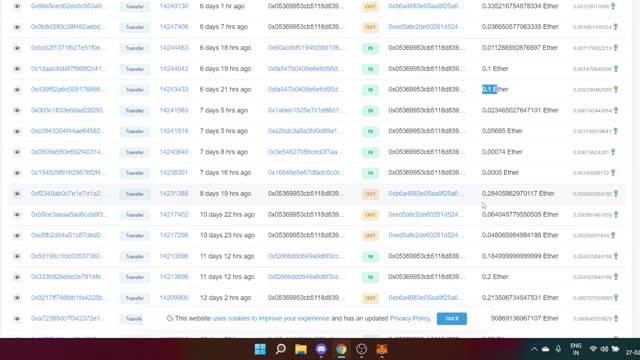Open Discord from the taskbar
Screen dimensions: 640x360
point(321,349)
